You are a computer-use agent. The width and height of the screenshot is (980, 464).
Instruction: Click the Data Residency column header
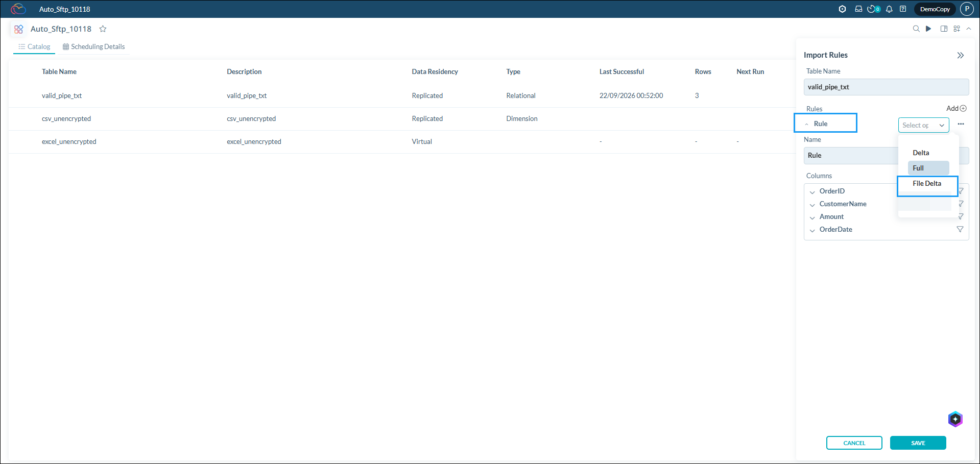tap(435, 71)
